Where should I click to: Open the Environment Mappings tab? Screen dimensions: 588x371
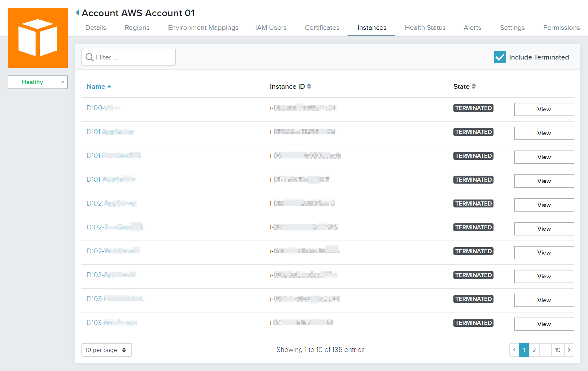click(203, 28)
